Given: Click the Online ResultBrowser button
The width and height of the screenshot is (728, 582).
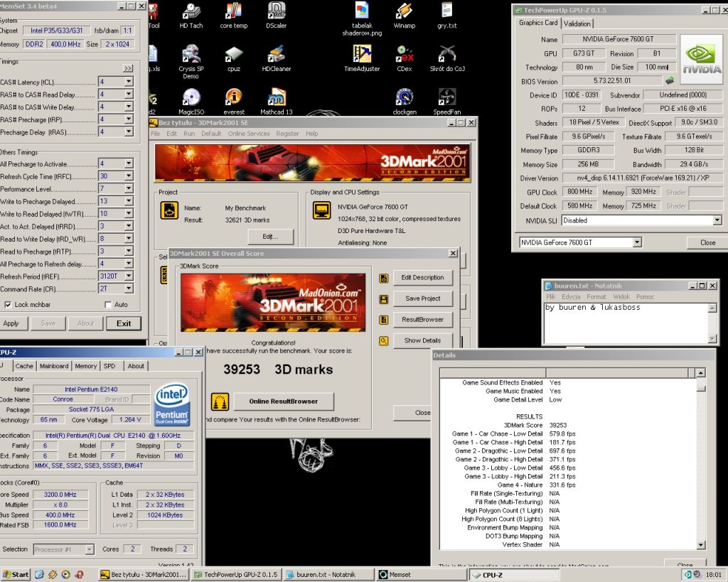Looking at the screenshot, I should click(x=283, y=402).
